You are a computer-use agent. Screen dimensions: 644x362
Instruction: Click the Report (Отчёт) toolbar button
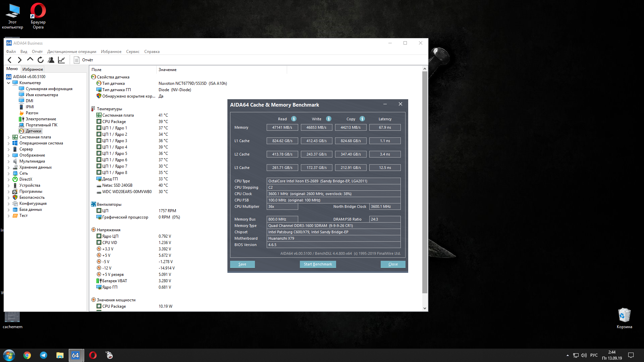(x=84, y=60)
